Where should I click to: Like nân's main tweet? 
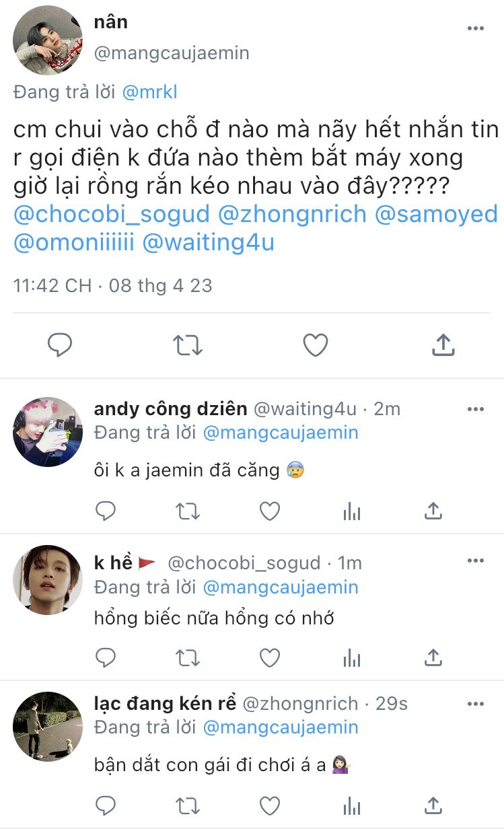pyautogui.click(x=315, y=345)
